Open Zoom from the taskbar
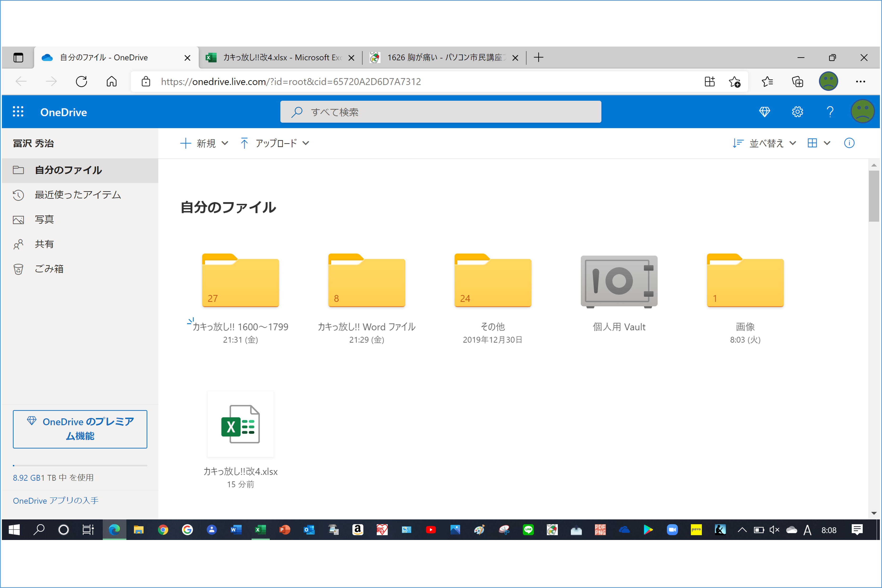Image resolution: width=882 pixels, height=588 pixels. tap(672, 530)
